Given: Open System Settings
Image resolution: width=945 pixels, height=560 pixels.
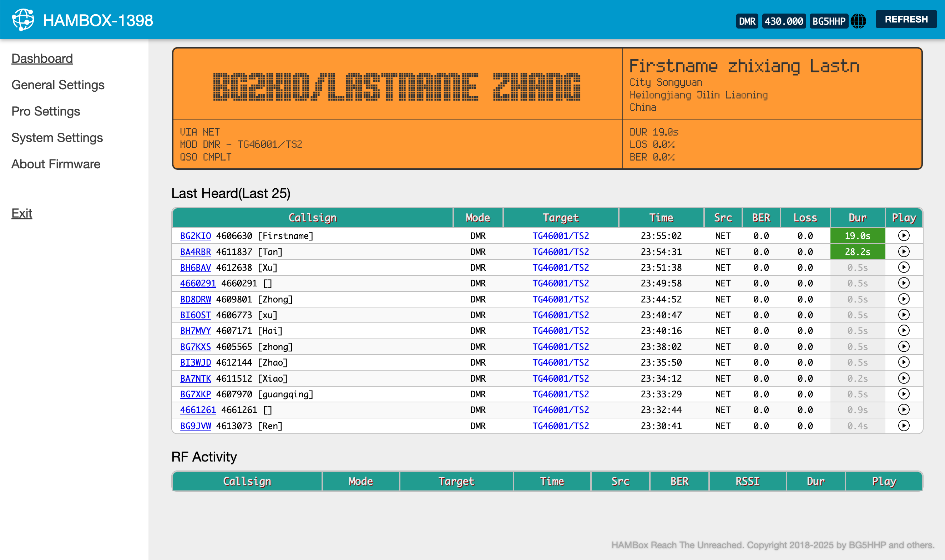Looking at the screenshot, I should [x=57, y=138].
